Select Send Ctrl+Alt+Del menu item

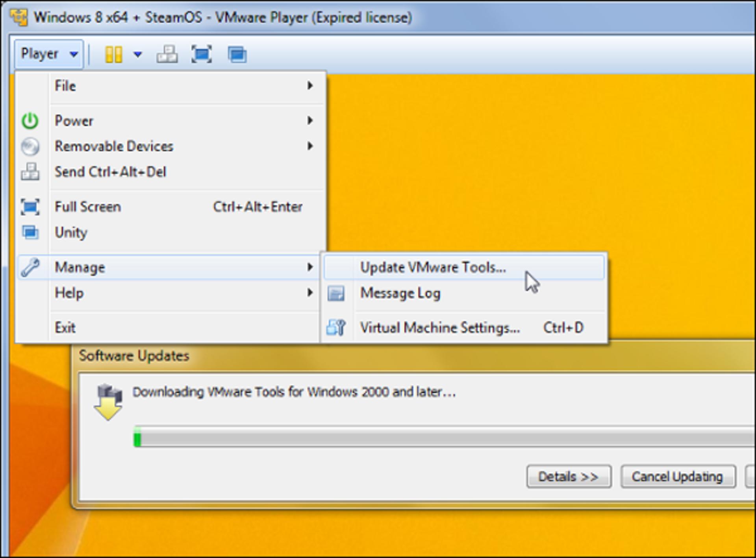click(x=170, y=172)
